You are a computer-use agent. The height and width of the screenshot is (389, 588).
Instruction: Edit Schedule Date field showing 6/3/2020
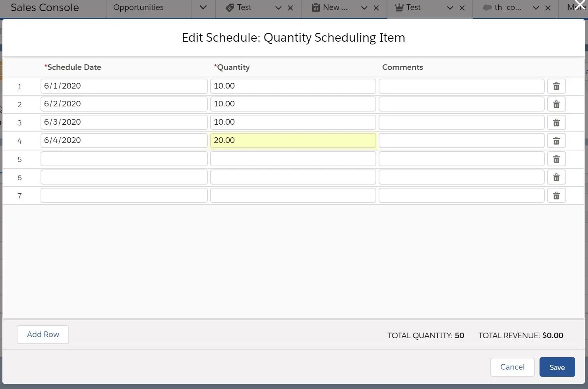point(124,122)
